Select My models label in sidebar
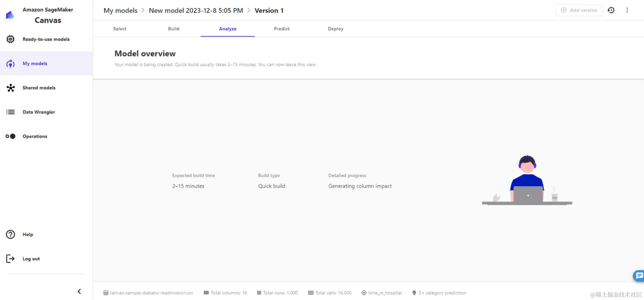Screen dimensions: 644x300 (x=35, y=63)
